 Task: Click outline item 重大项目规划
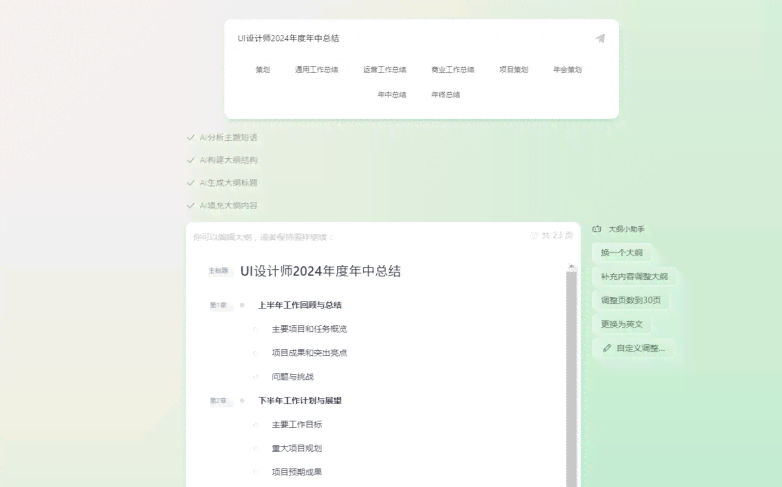[x=297, y=449]
